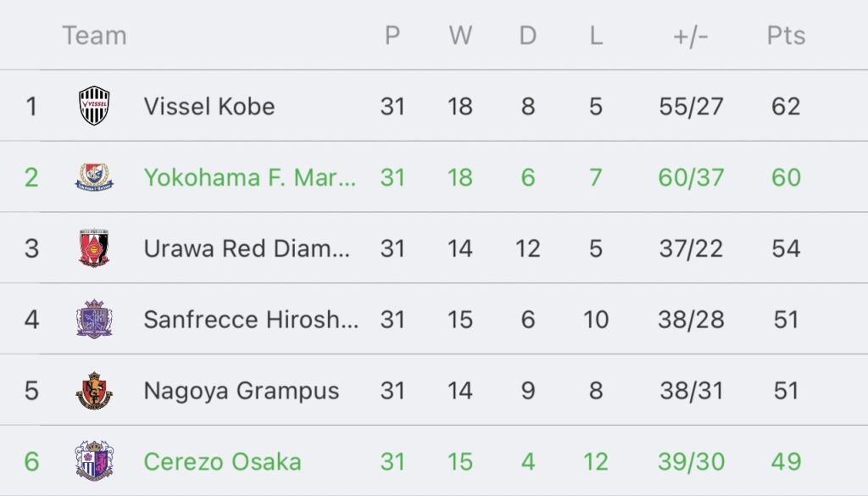Click the +/- column header

tap(691, 36)
